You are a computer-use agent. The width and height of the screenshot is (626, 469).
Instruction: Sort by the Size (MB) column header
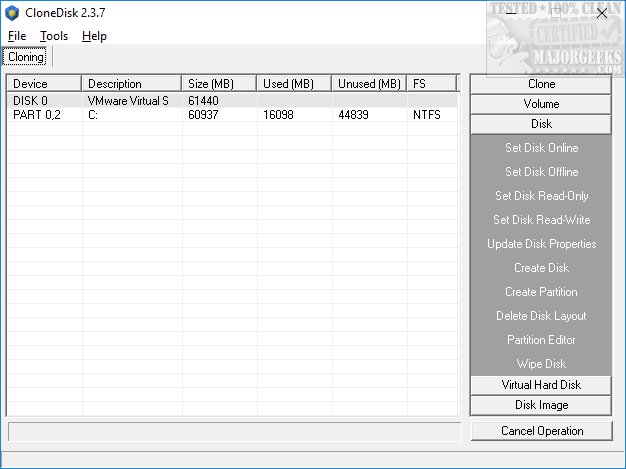(x=219, y=84)
